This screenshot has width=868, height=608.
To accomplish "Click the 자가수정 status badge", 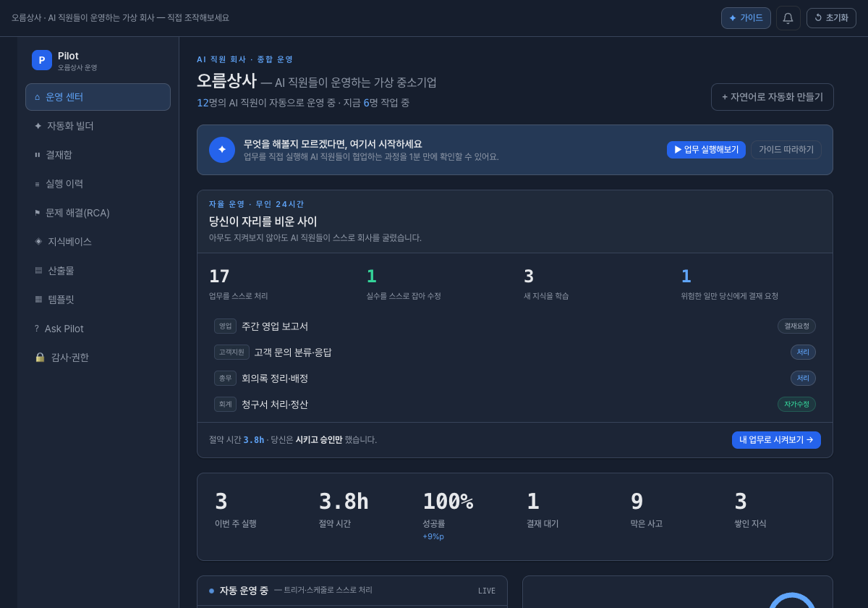I will pos(796,405).
